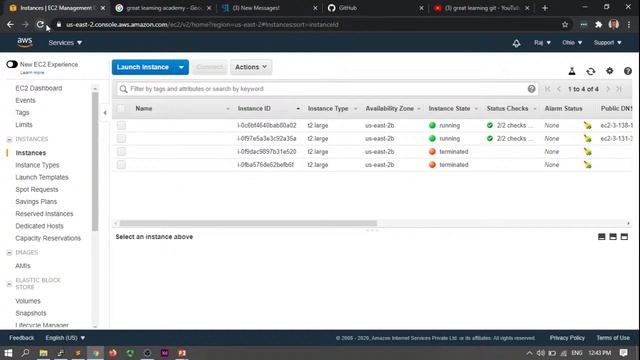Open the Launch Instance dropdown arrow
Image resolution: width=640 pixels, height=360 pixels.
[x=181, y=67]
